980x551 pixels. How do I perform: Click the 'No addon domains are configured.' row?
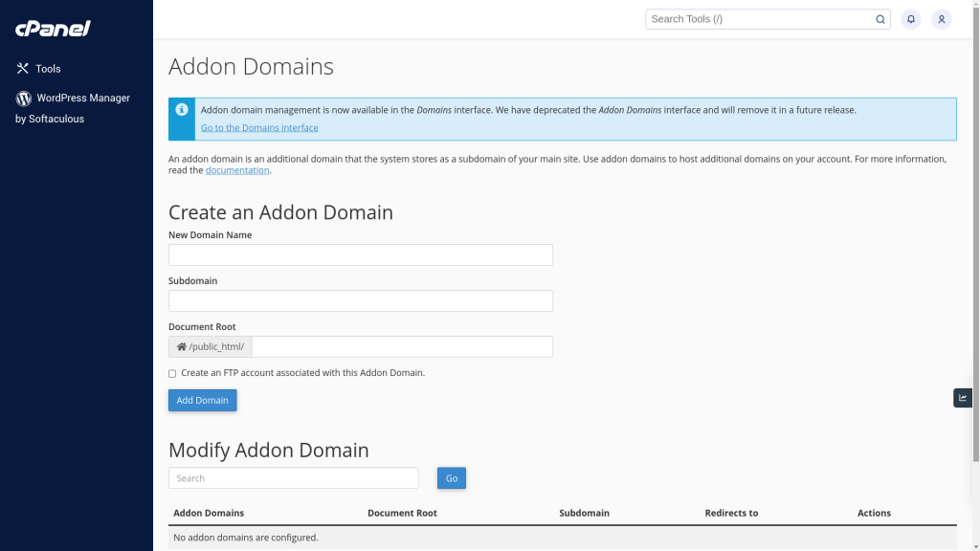click(563, 538)
